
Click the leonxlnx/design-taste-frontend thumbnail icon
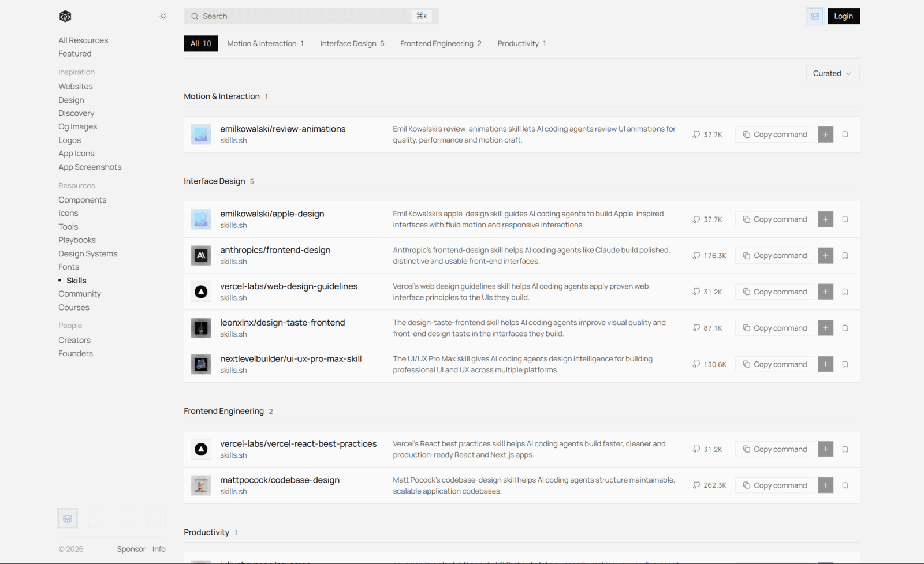click(201, 328)
